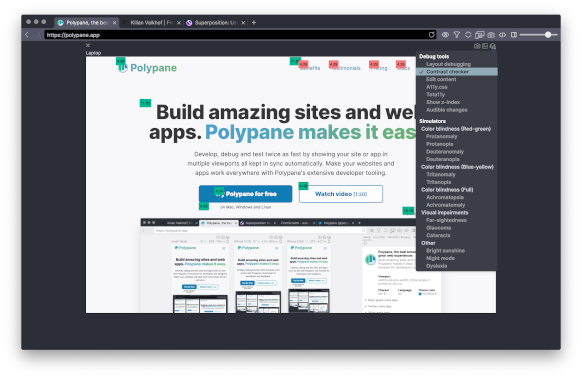This screenshot has width=582, height=378.
Task: Click the pane layout grid icon above the pane
Action: pyautogui.click(x=485, y=46)
